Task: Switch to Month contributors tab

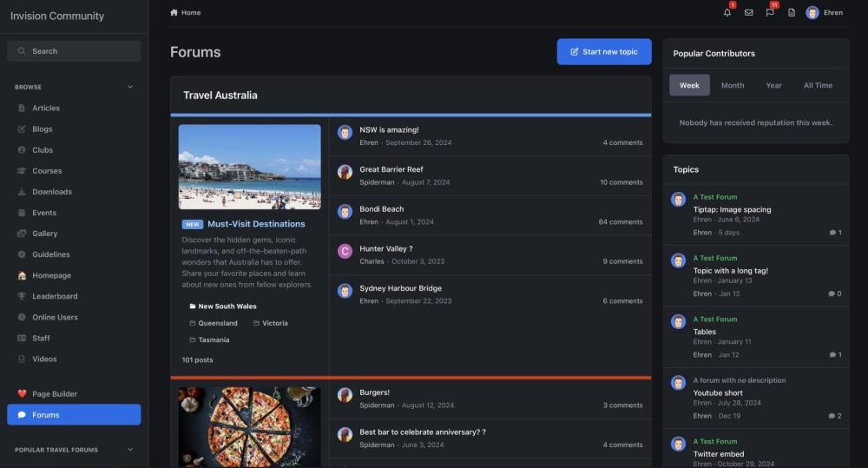Action: click(733, 85)
